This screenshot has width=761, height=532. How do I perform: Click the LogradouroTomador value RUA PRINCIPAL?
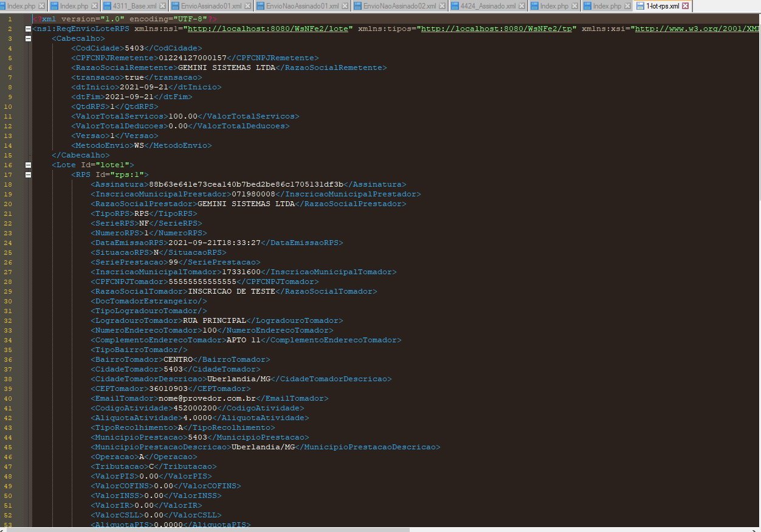point(215,320)
